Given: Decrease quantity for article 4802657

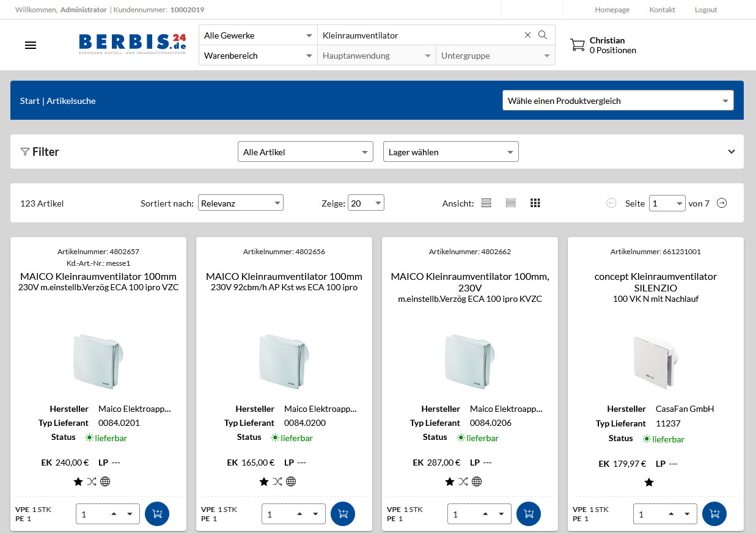Looking at the screenshot, I should tap(130, 514).
